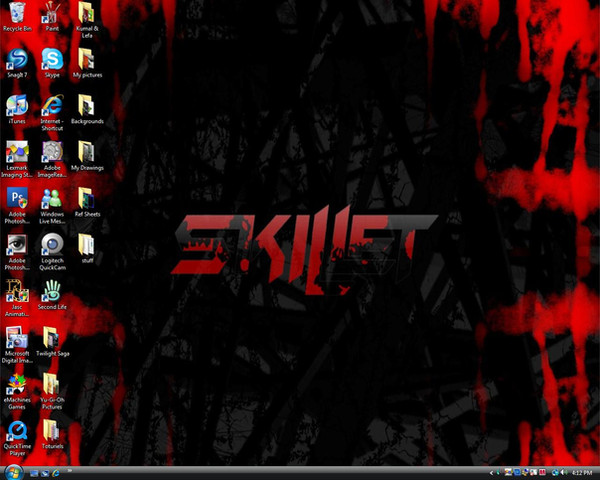Viewport: 600px width, 480px height.
Task: Launch Internet Explorer from Quick Launch
Action: pyautogui.click(x=56, y=473)
